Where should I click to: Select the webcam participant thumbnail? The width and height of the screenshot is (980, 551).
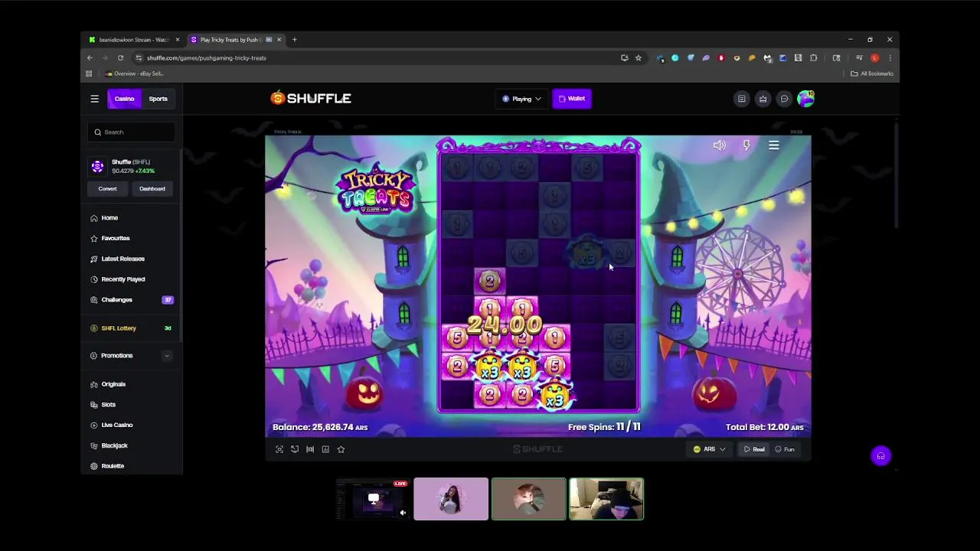606,499
